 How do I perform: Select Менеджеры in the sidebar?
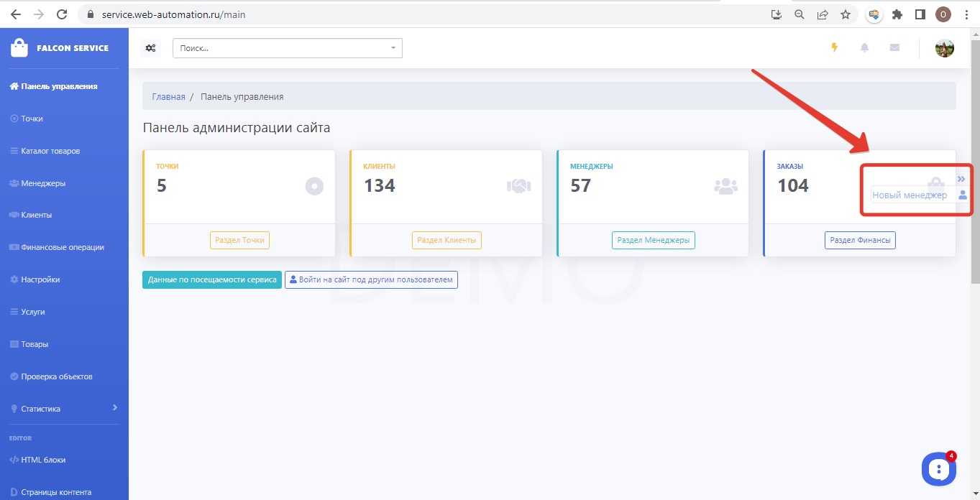(43, 183)
